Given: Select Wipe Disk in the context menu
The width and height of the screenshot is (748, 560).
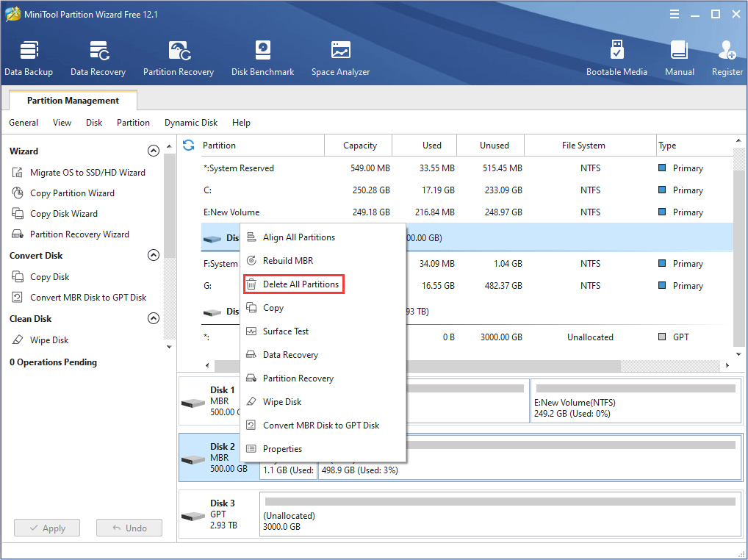Looking at the screenshot, I should coord(323,402).
